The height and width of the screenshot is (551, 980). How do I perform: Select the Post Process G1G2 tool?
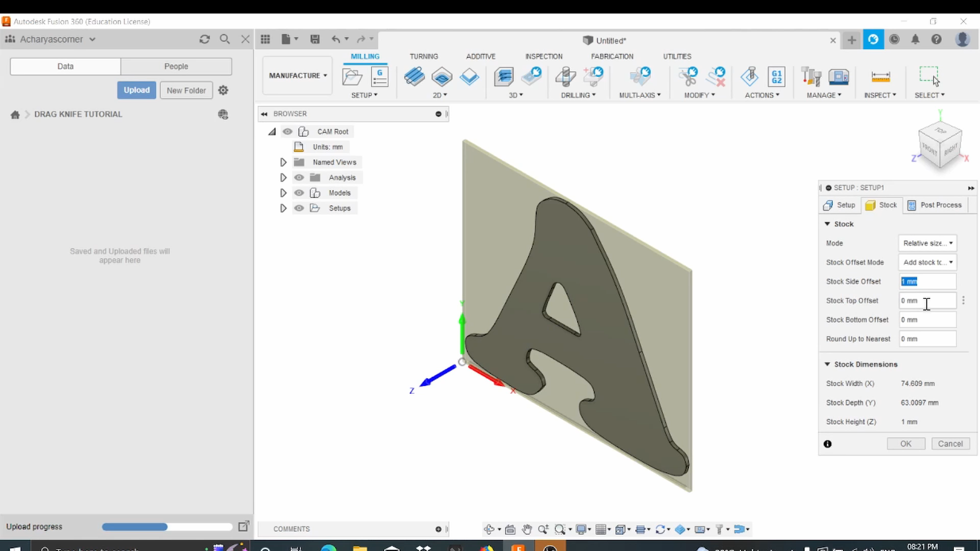pyautogui.click(x=777, y=77)
